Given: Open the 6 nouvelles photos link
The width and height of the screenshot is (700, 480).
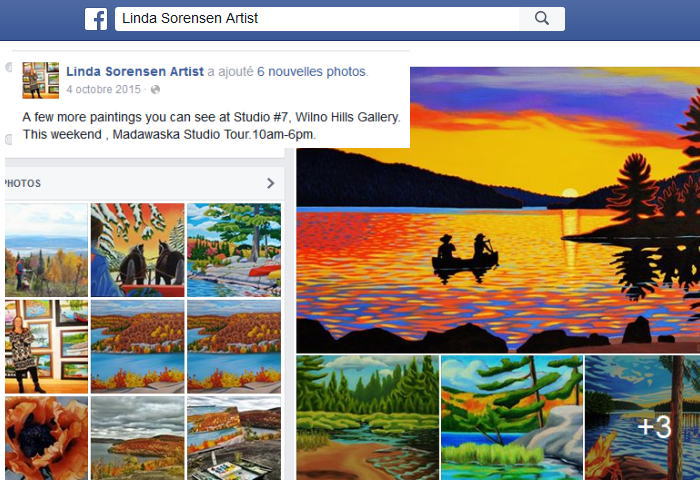Looking at the screenshot, I should tap(312, 71).
